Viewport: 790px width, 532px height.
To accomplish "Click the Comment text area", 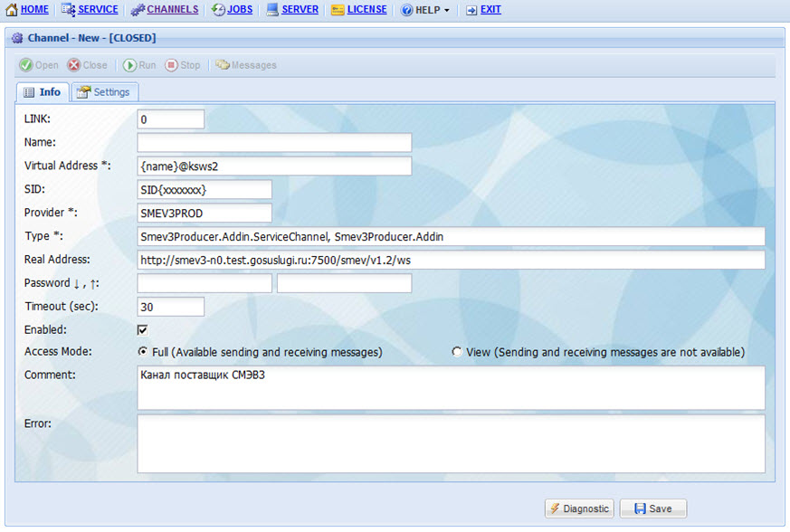I will pos(451,388).
